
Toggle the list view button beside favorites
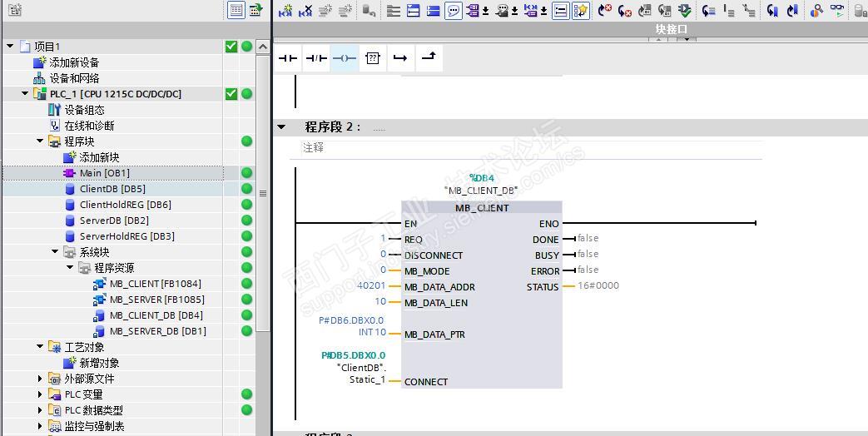point(561,10)
